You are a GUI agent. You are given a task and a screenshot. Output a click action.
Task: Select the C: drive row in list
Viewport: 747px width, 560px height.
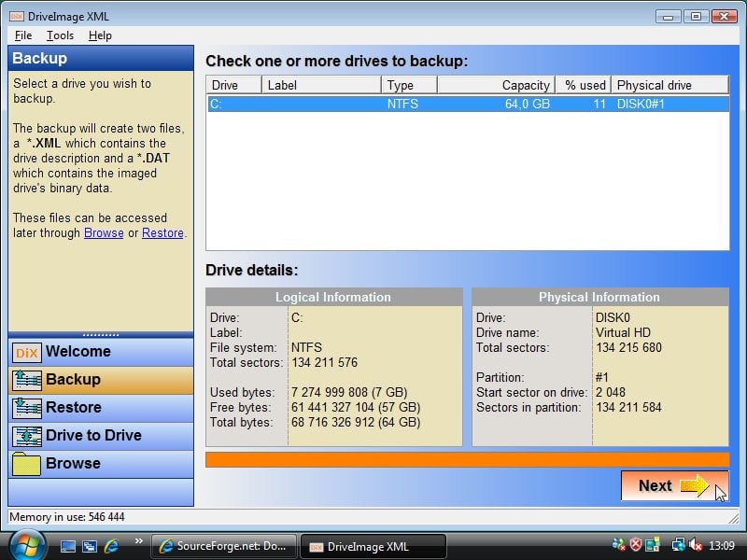point(467,105)
